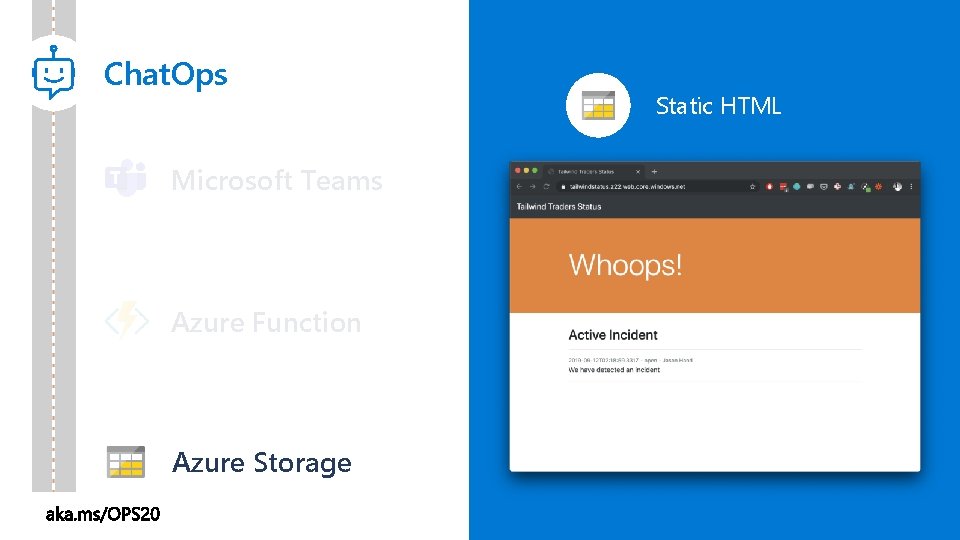Open the red calendar extension icon

tap(783, 187)
